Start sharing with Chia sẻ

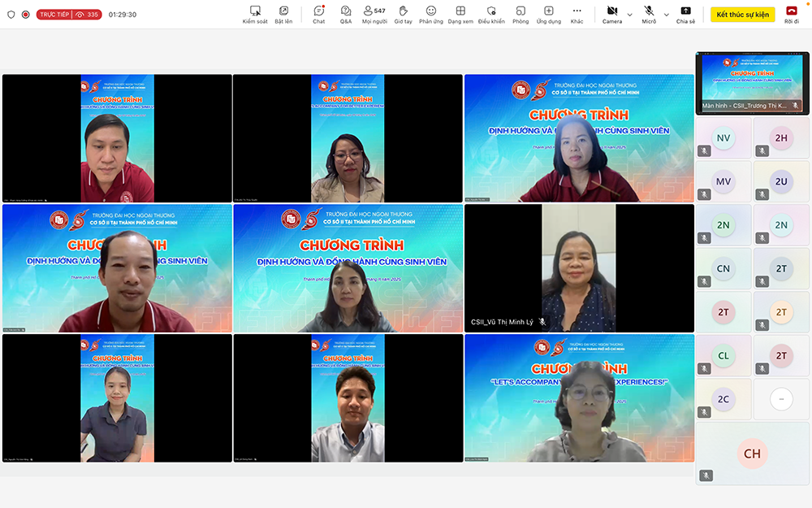tap(685, 14)
